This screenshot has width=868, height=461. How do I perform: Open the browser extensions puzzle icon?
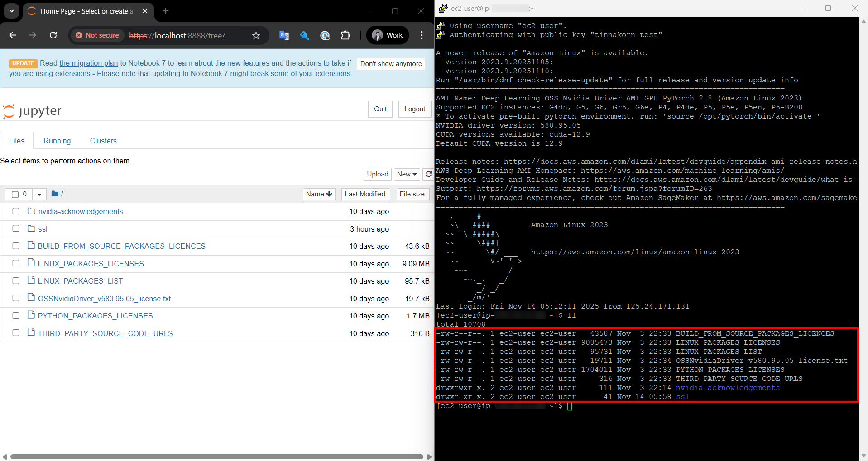[345, 35]
